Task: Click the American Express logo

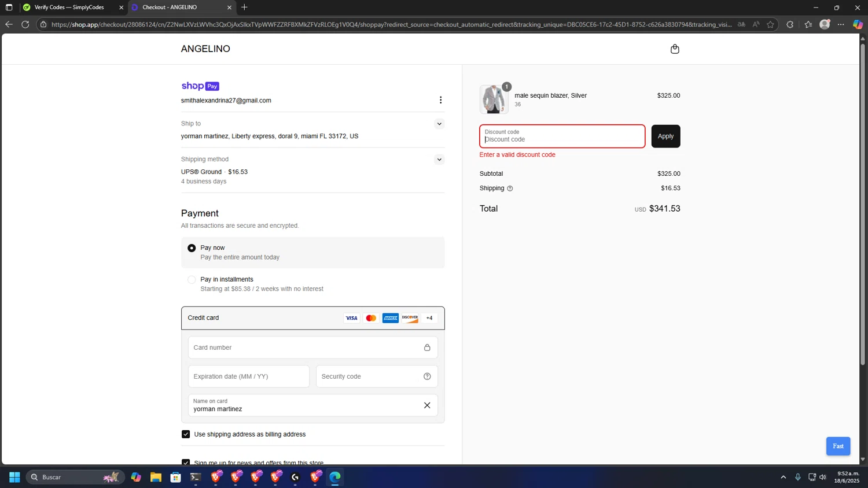Action: coord(391,318)
